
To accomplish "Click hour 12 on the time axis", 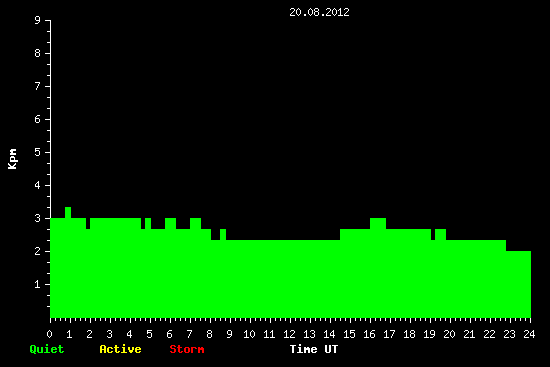I will tap(289, 334).
